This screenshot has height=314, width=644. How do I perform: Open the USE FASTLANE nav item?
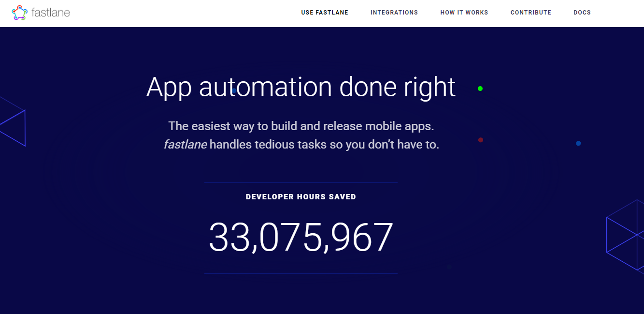(x=325, y=13)
